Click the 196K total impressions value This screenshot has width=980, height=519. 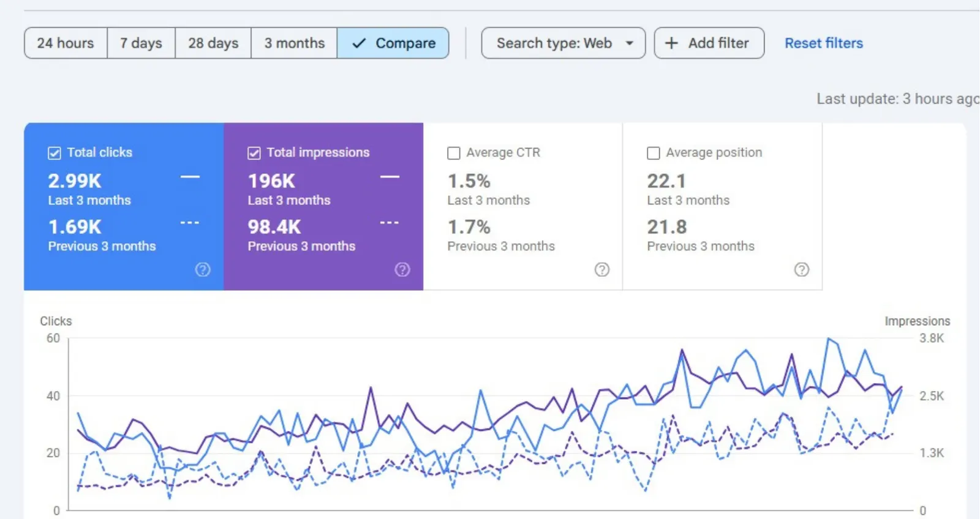tap(271, 181)
